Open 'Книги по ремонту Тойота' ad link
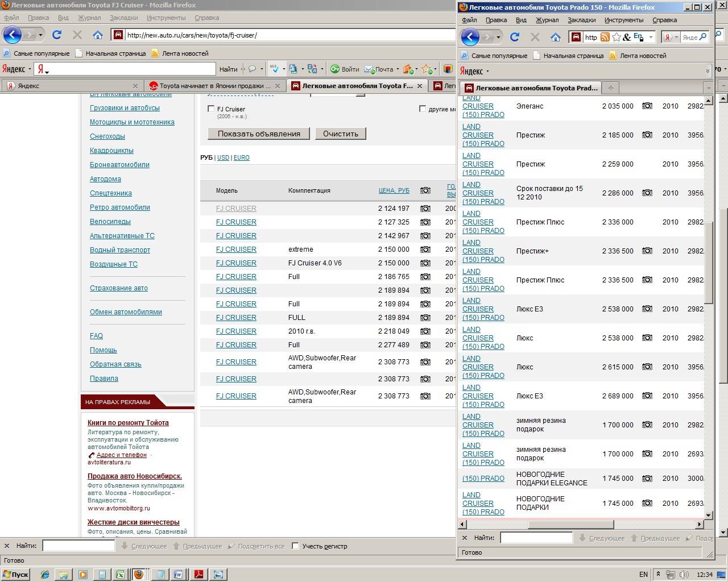 point(128,423)
